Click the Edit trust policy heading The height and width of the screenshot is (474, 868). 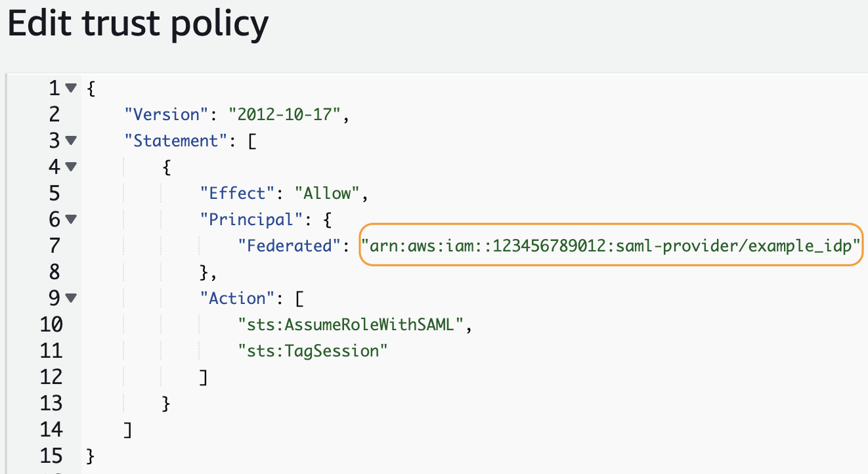coord(138,24)
